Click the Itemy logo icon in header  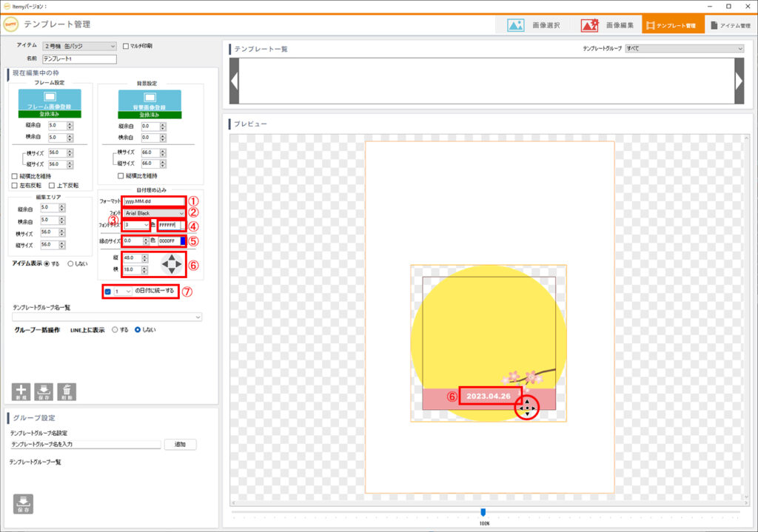pos(11,24)
